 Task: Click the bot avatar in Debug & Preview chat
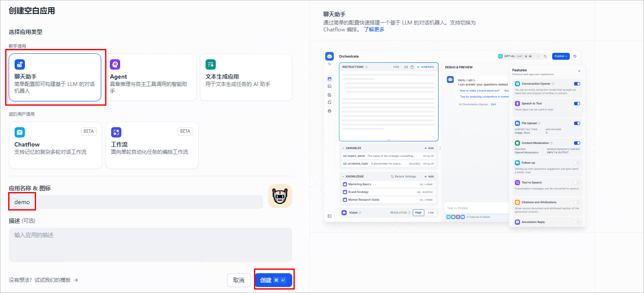(x=450, y=79)
